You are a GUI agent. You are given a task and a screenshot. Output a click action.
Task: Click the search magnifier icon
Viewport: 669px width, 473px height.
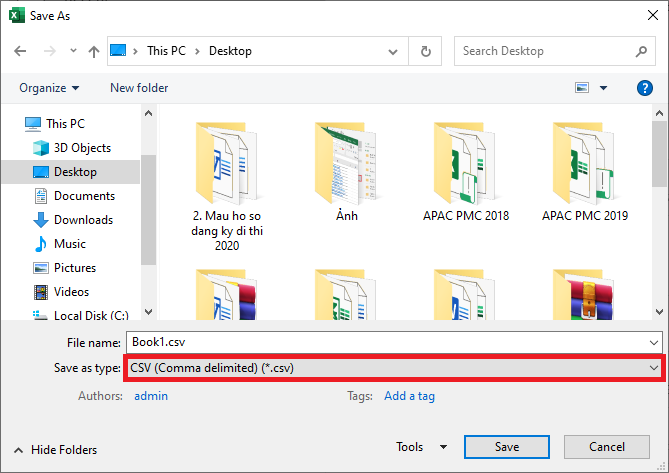tap(641, 51)
